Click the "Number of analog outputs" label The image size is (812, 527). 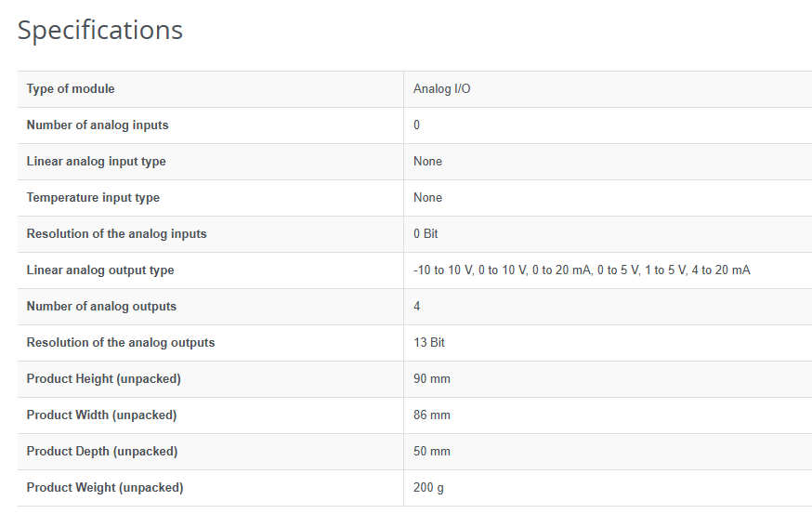(x=101, y=307)
